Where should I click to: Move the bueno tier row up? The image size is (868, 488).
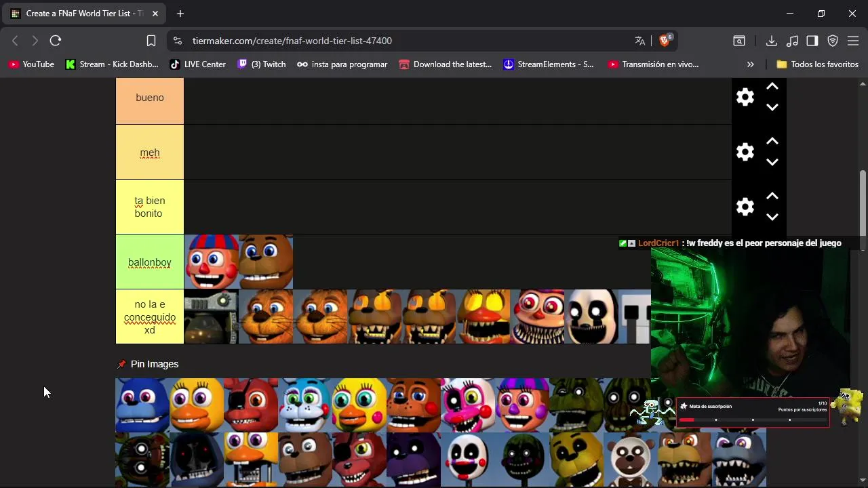tap(772, 87)
